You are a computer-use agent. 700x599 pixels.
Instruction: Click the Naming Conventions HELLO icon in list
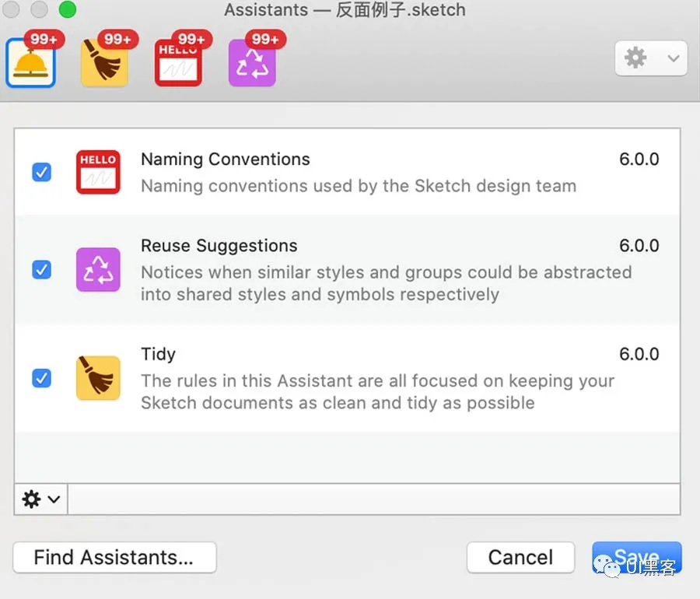pos(98,172)
